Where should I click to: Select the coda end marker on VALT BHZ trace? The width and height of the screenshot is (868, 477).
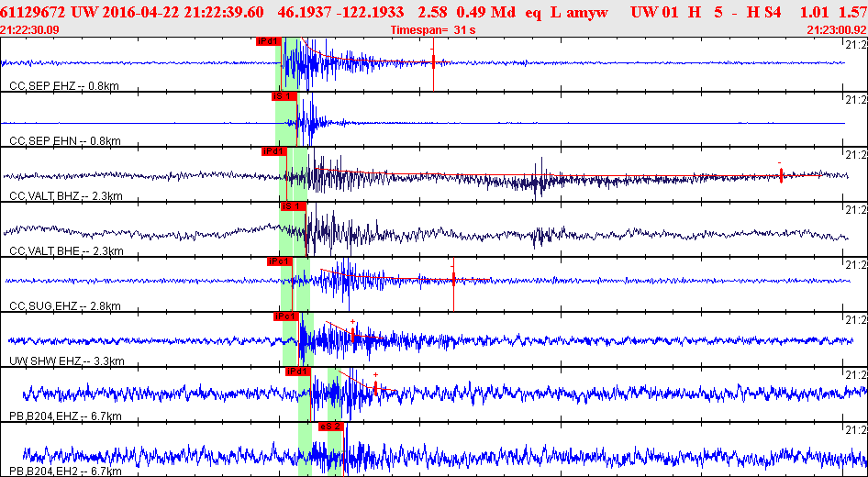tap(781, 176)
